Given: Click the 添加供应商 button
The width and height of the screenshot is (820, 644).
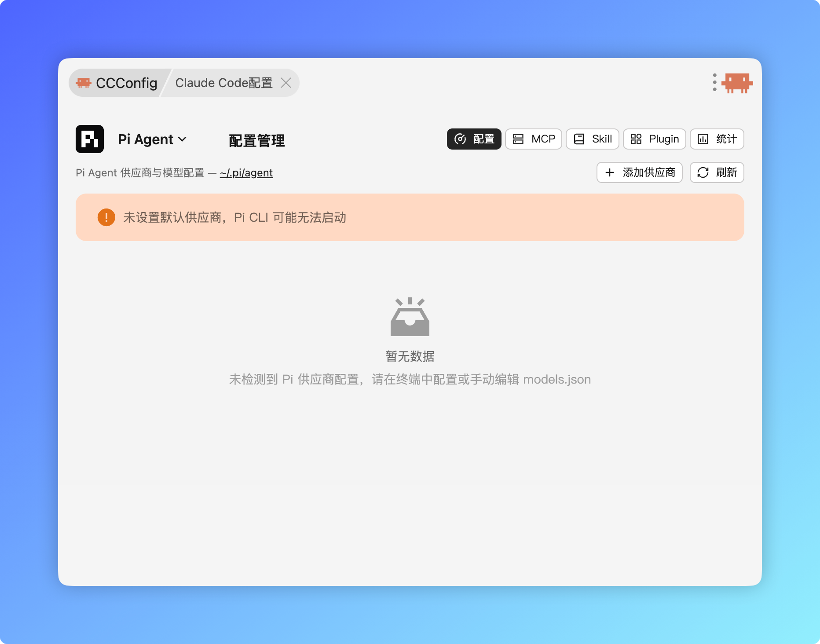Looking at the screenshot, I should pyautogui.click(x=640, y=172).
